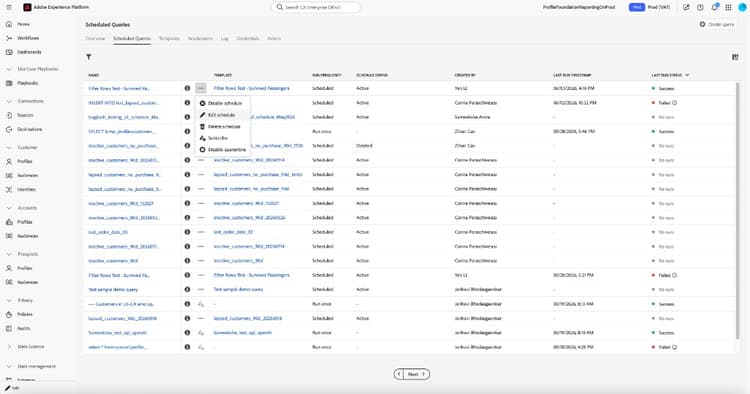Open the column settings icon above the table
Viewport: 750px width, 394px height.
point(735,57)
